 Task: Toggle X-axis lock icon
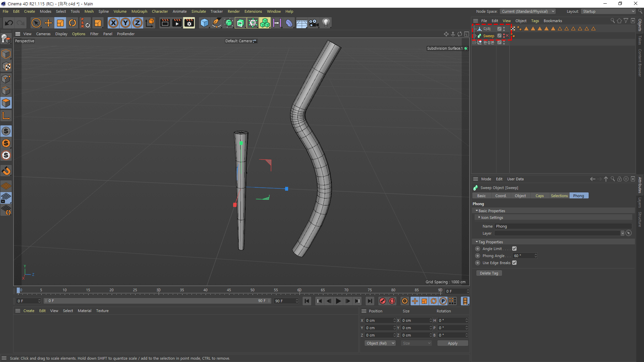tap(113, 23)
